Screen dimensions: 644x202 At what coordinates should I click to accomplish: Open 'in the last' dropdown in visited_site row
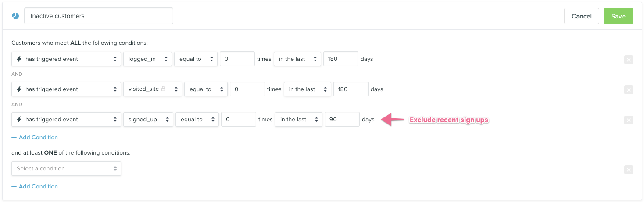pos(307,89)
